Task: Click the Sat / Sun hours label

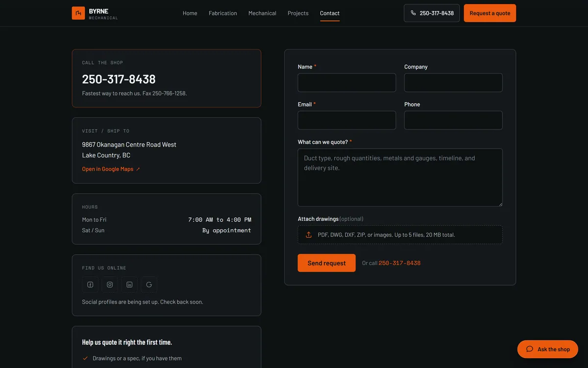Action: coord(93,231)
